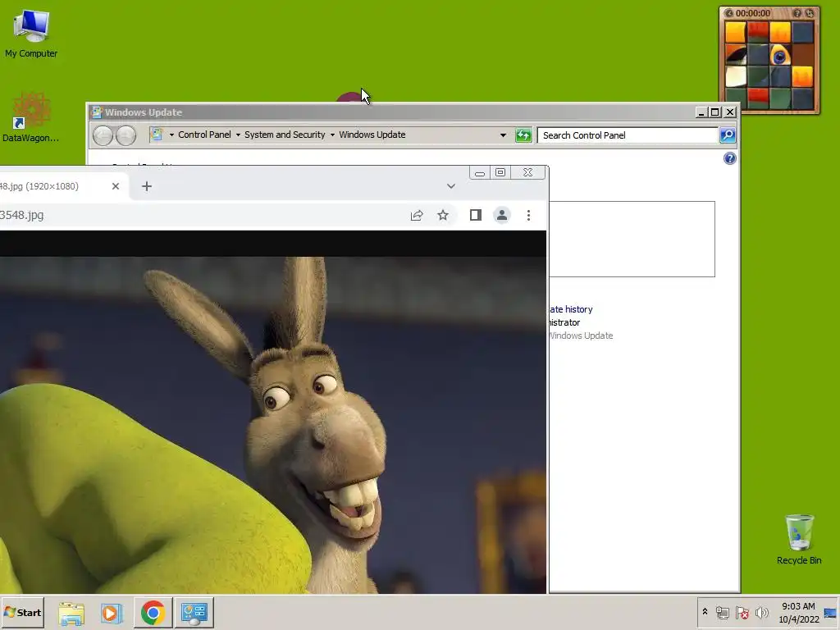
Task: Click the toucan eye puzzle tile
Action: pyautogui.click(x=780, y=55)
